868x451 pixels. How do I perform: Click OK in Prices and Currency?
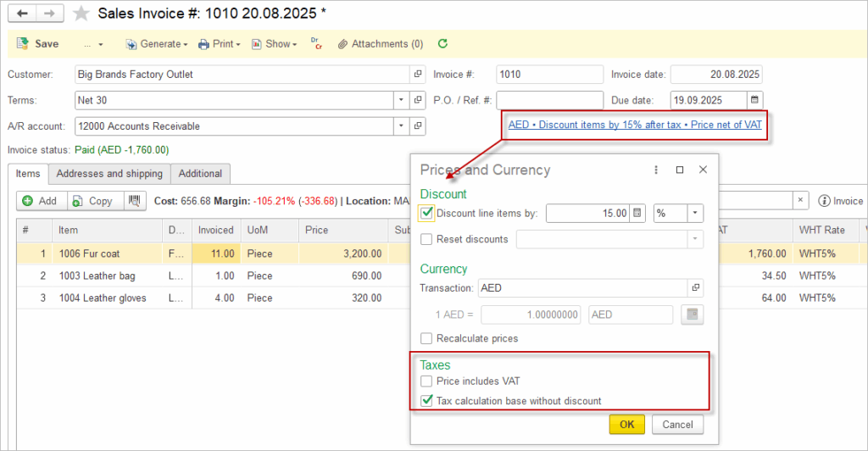[626, 424]
